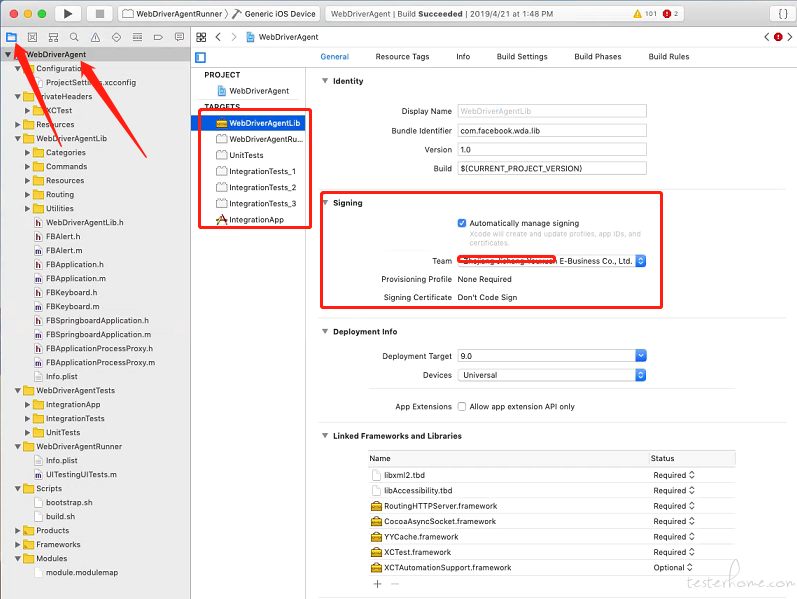797x599 pixels.
Task: Expand the Products folder
Action: click(x=18, y=530)
